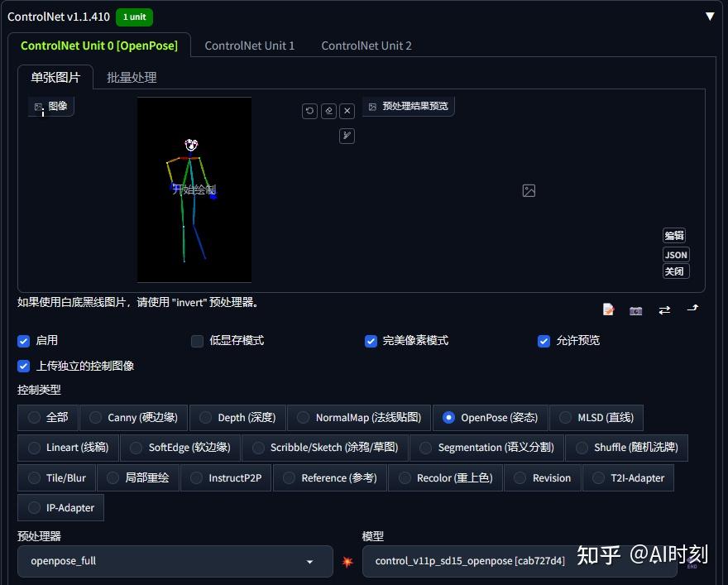Click the 预处理结果预览 button

coord(408,106)
